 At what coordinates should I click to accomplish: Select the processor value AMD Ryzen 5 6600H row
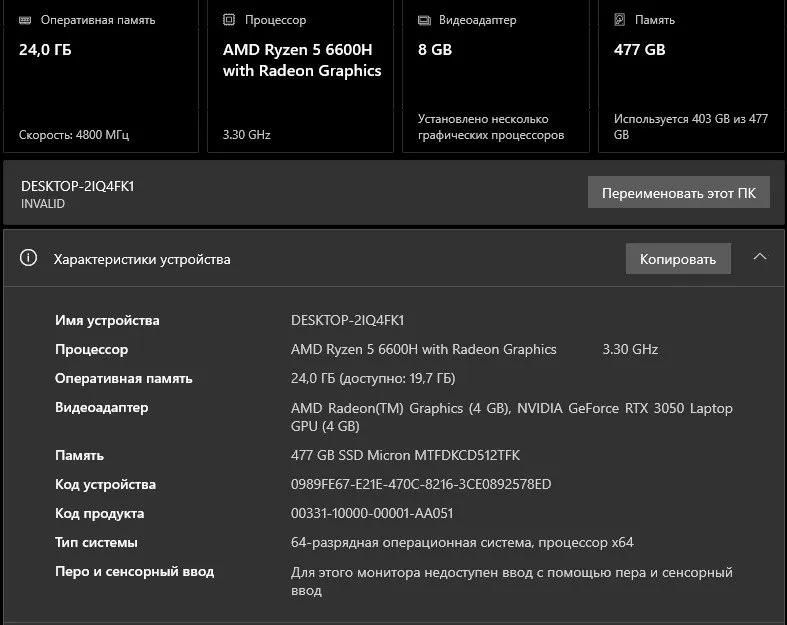pos(424,349)
